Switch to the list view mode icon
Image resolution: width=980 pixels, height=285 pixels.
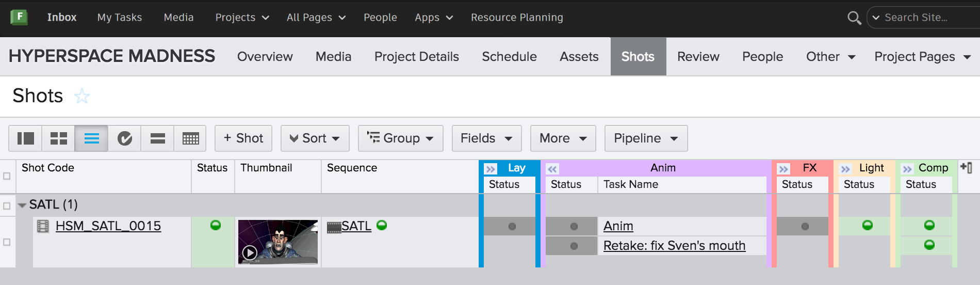click(91, 138)
